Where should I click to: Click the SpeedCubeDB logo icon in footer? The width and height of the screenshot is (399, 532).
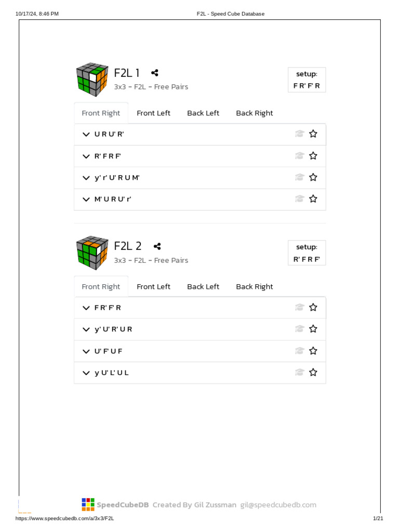click(88, 504)
